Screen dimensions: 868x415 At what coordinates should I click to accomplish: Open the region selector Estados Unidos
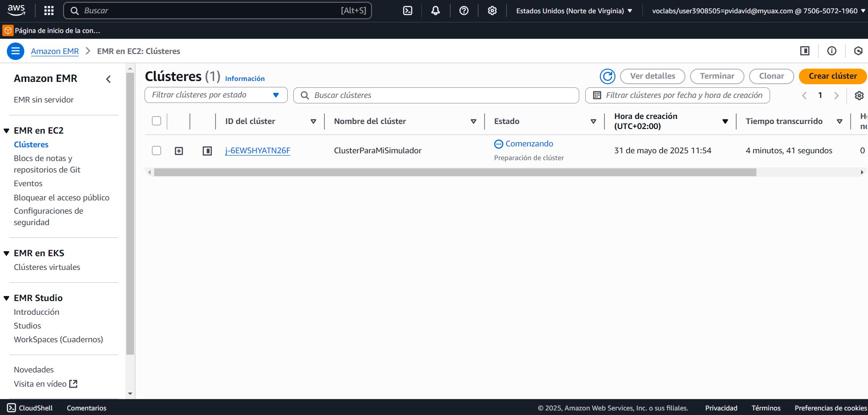[574, 11]
